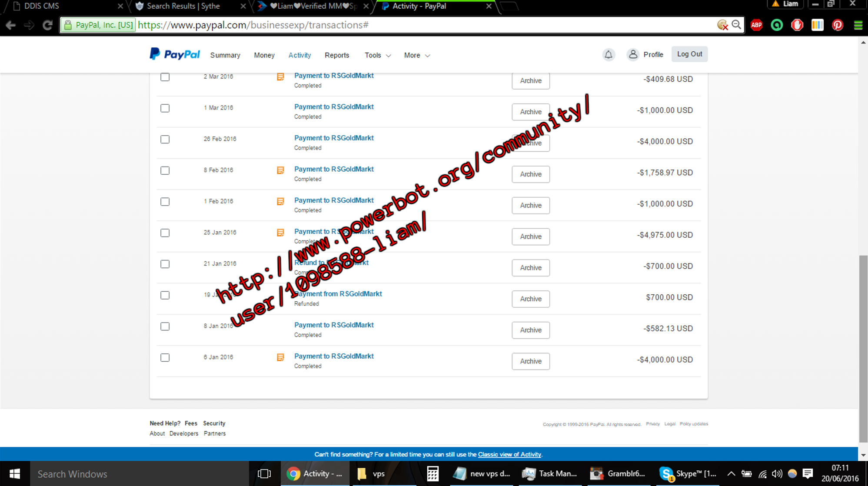Click the Log Out button
Viewport: 868px width, 486px height.
click(x=689, y=54)
